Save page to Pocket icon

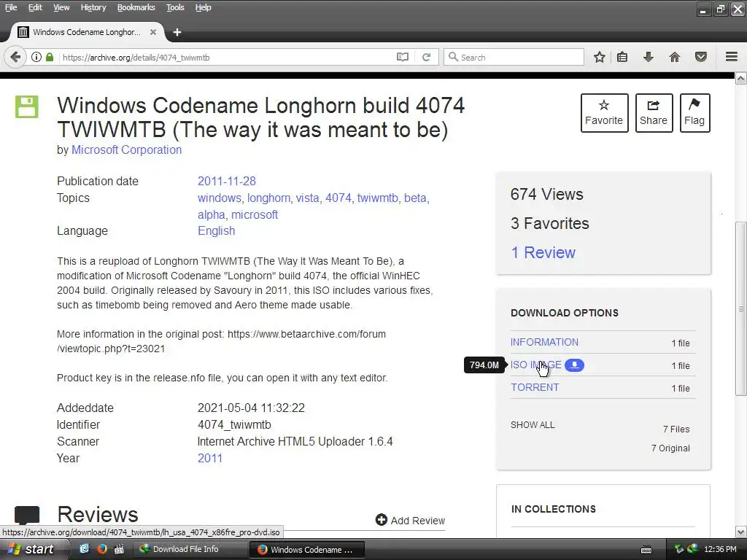701,57
